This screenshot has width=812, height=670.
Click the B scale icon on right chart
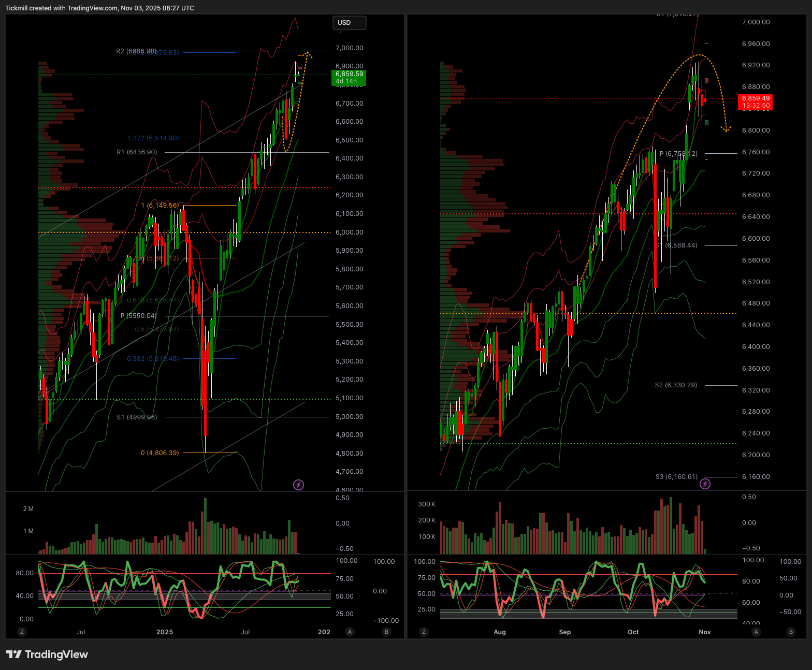tap(790, 632)
